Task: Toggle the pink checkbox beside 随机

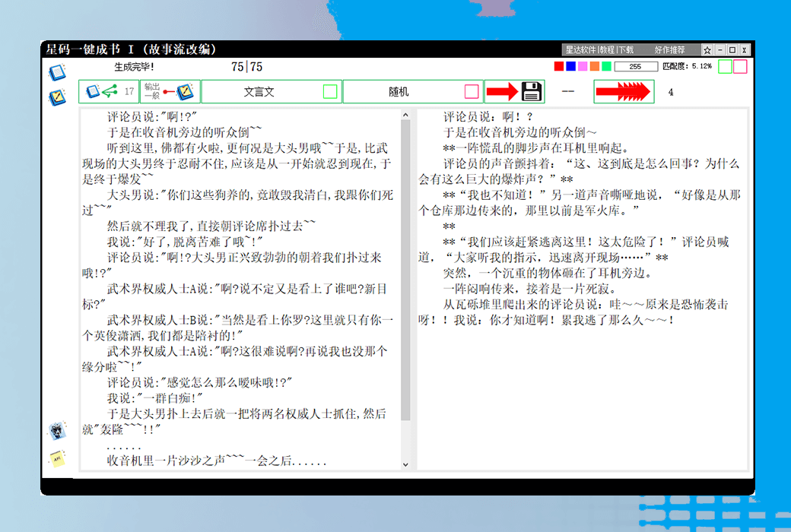Action: click(472, 91)
